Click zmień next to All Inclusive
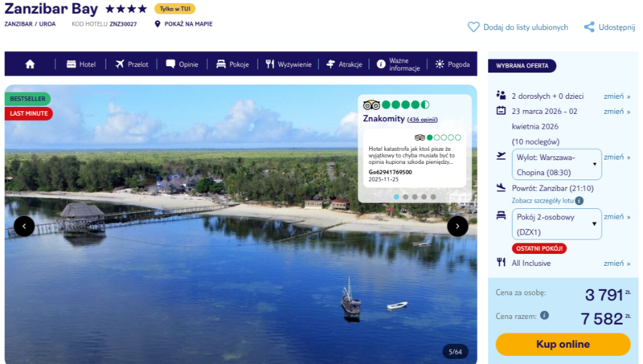 pos(616,263)
